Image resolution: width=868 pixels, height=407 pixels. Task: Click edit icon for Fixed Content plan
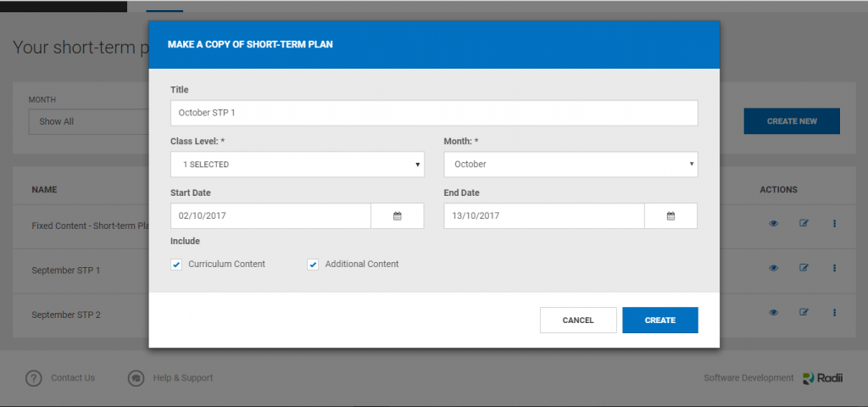click(804, 224)
